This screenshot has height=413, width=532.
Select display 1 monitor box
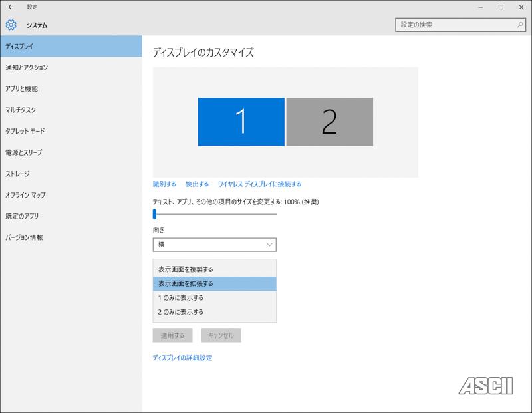click(x=241, y=122)
